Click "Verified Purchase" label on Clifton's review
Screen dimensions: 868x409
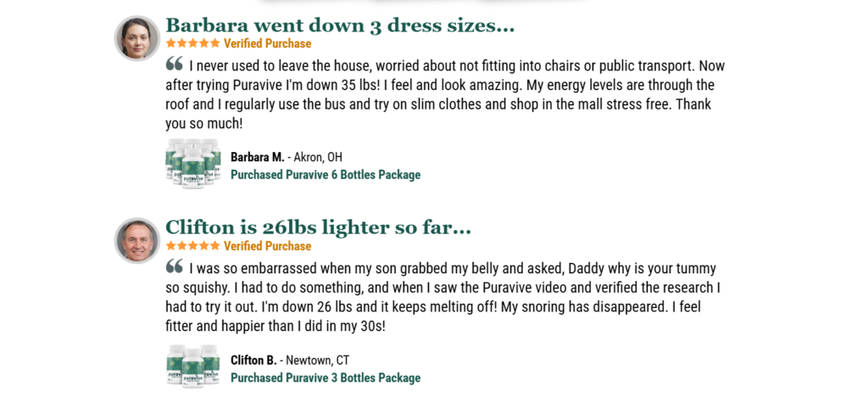267,246
